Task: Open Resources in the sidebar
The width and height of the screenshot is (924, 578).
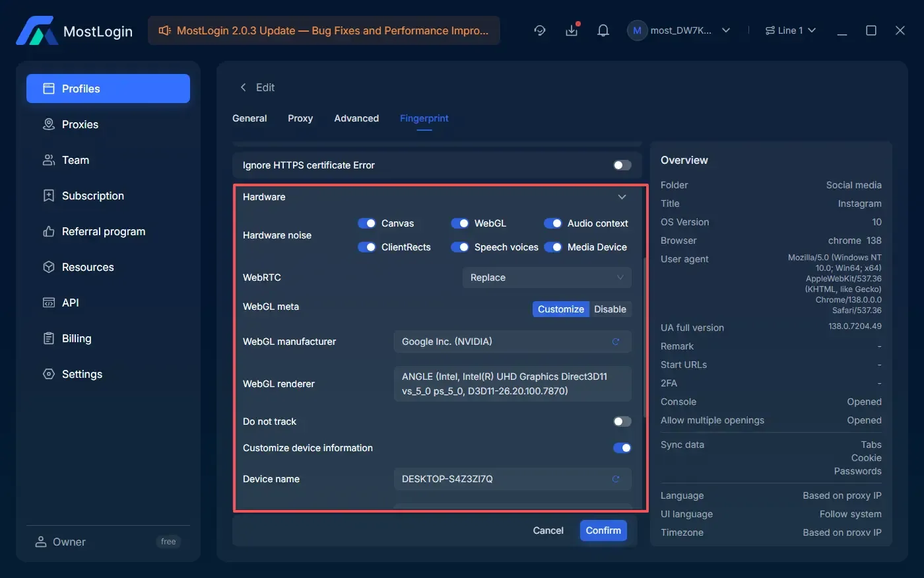Action: point(108,267)
